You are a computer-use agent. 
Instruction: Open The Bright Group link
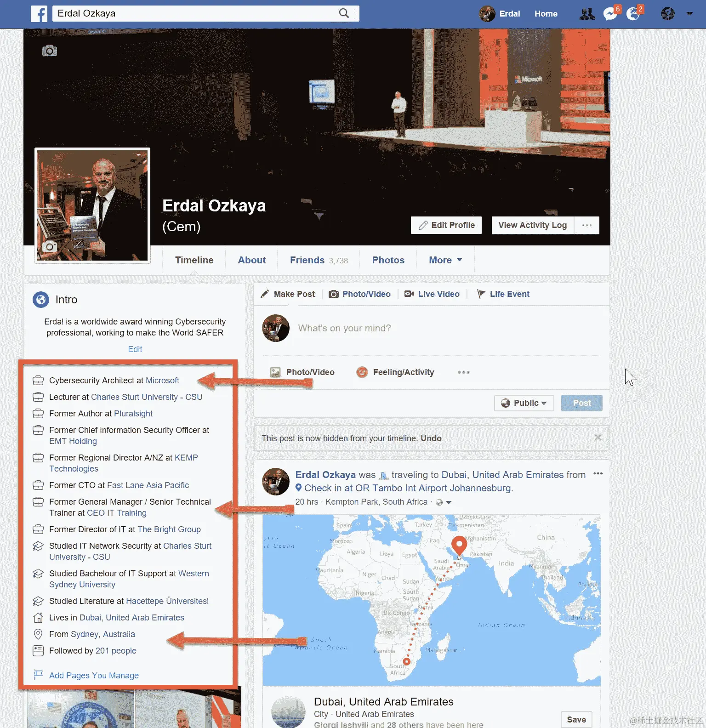coord(169,529)
